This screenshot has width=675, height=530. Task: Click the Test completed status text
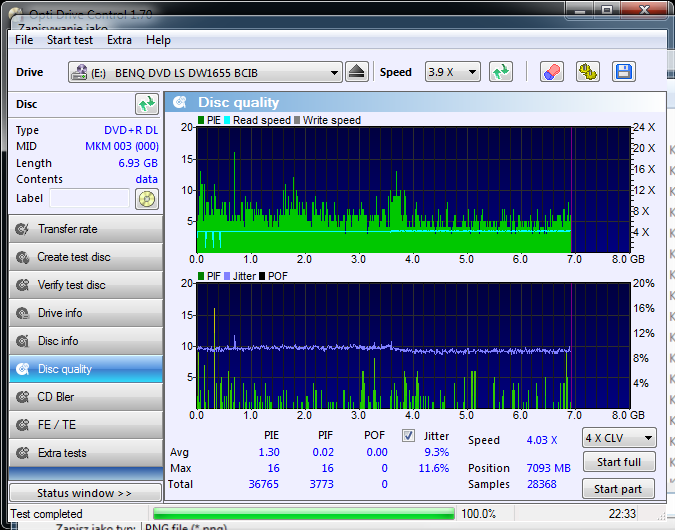coord(46,514)
